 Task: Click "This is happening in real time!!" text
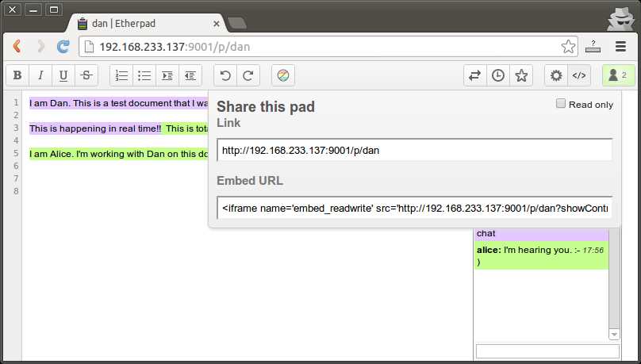[x=95, y=128]
